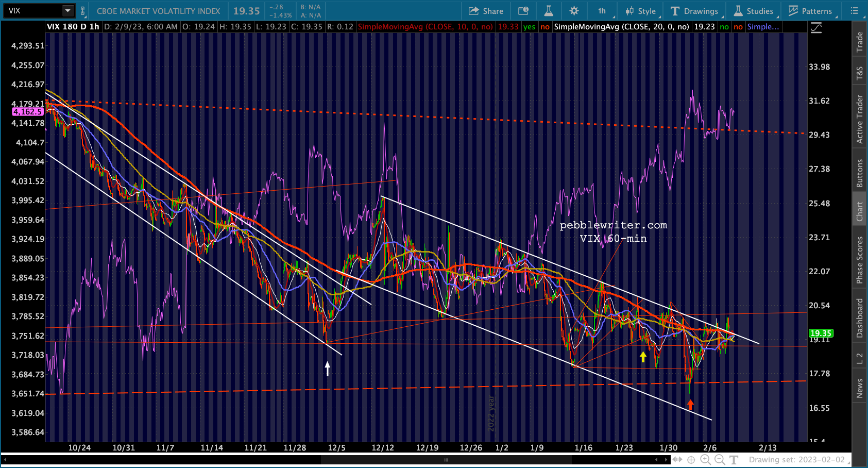
Task: Open the Patterns menu
Action: tap(810, 11)
